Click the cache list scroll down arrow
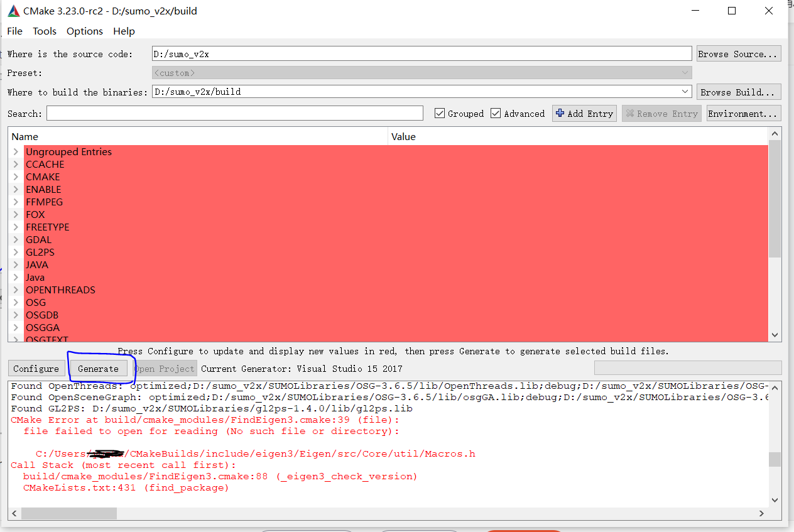The image size is (794, 532). click(x=775, y=335)
